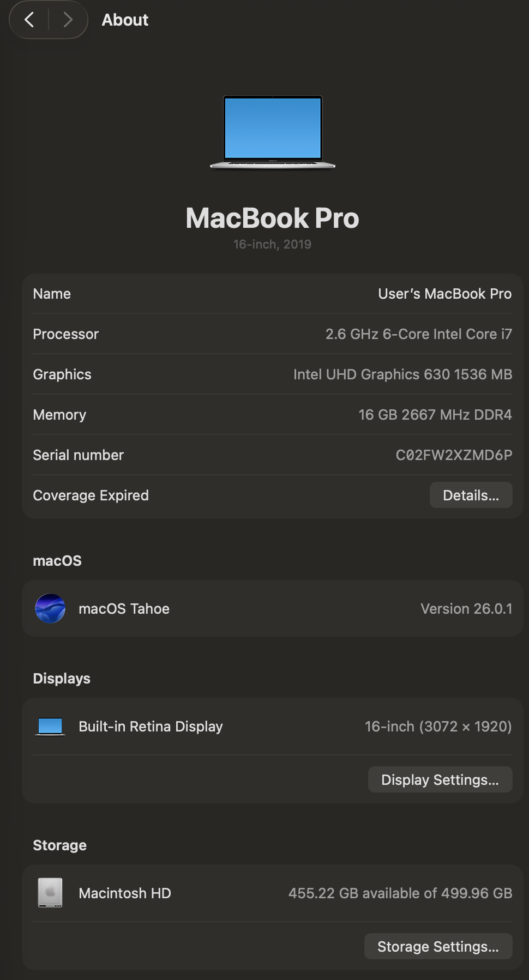The image size is (529, 980).
Task: Click the serial number value
Action: 454,455
